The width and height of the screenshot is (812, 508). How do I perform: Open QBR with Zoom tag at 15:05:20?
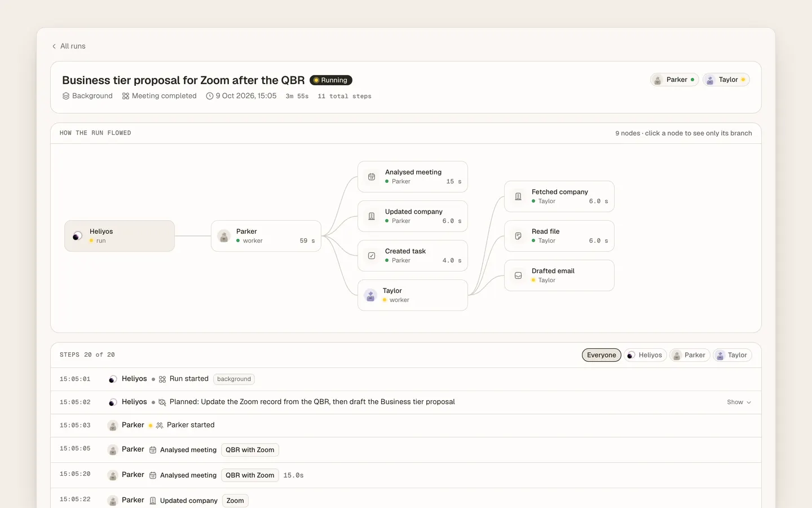250,475
